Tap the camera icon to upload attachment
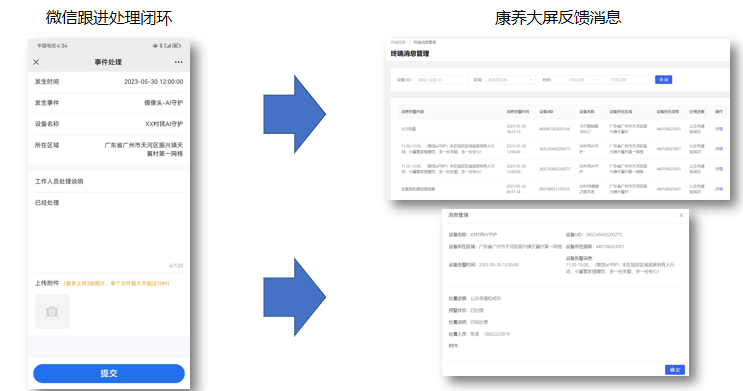The image size is (743, 391). coord(52,311)
